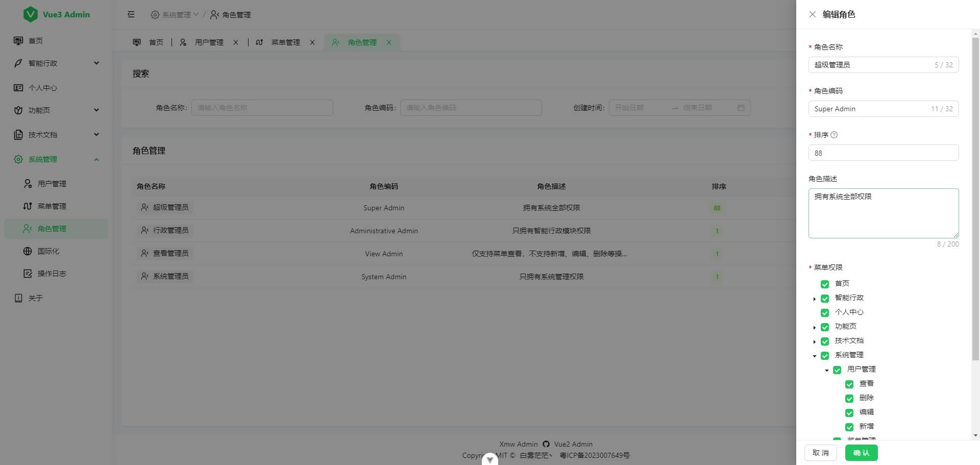Click the 排序 help question mark icon
The width and height of the screenshot is (980, 465).
834,135
